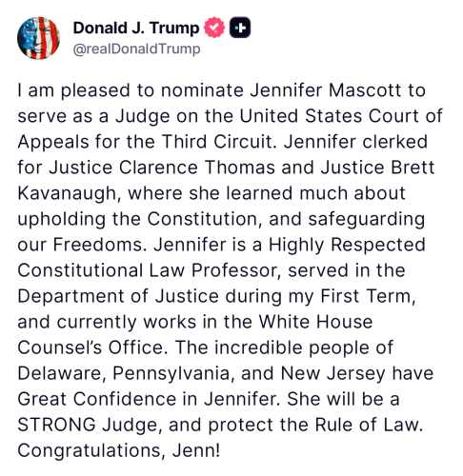The height and width of the screenshot is (476, 463).
Task: Open the Donald J. Trump display name
Action: [136, 28]
